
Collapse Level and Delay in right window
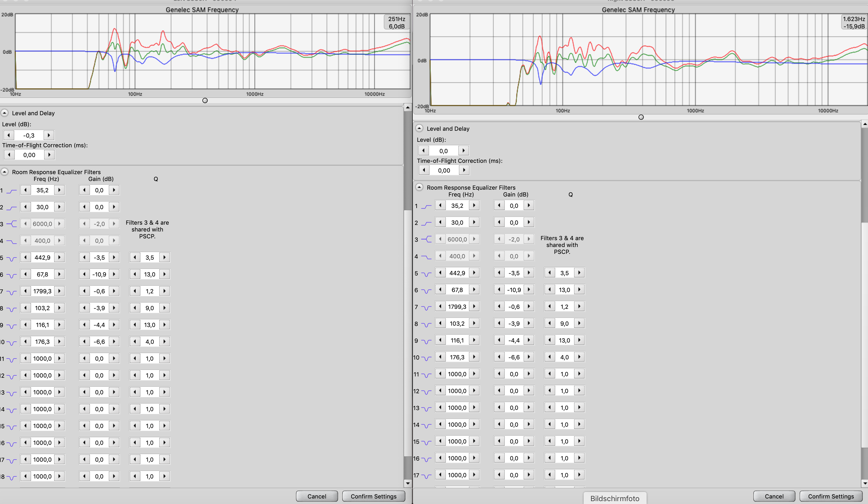coord(419,128)
